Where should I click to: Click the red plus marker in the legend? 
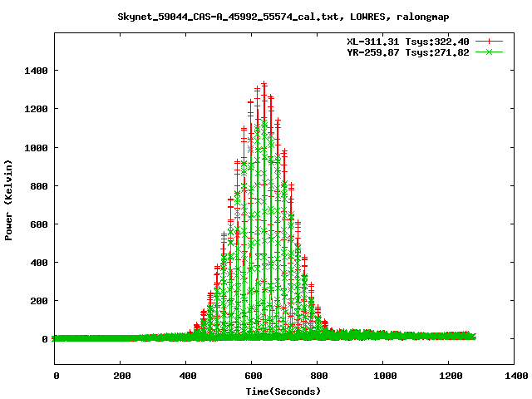tap(489, 42)
